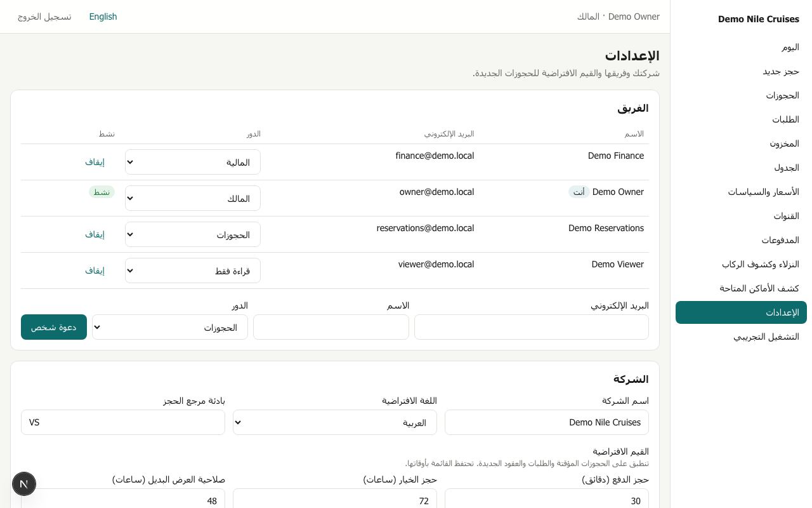Viewport: 812px width, 508px height.
Task: Click the بادئة مرجع الحجز field
Action: 123,422
